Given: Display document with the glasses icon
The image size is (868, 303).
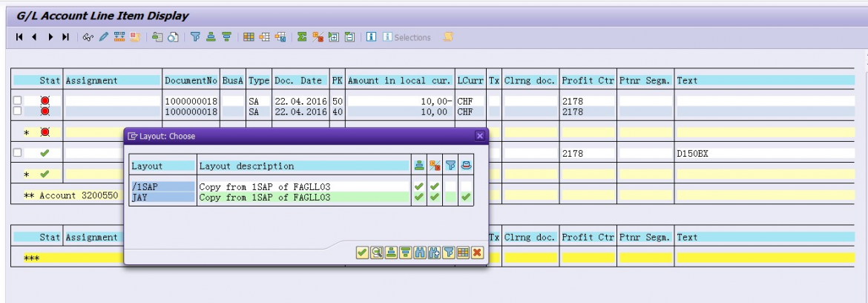Looking at the screenshot, I should point(88,37).
